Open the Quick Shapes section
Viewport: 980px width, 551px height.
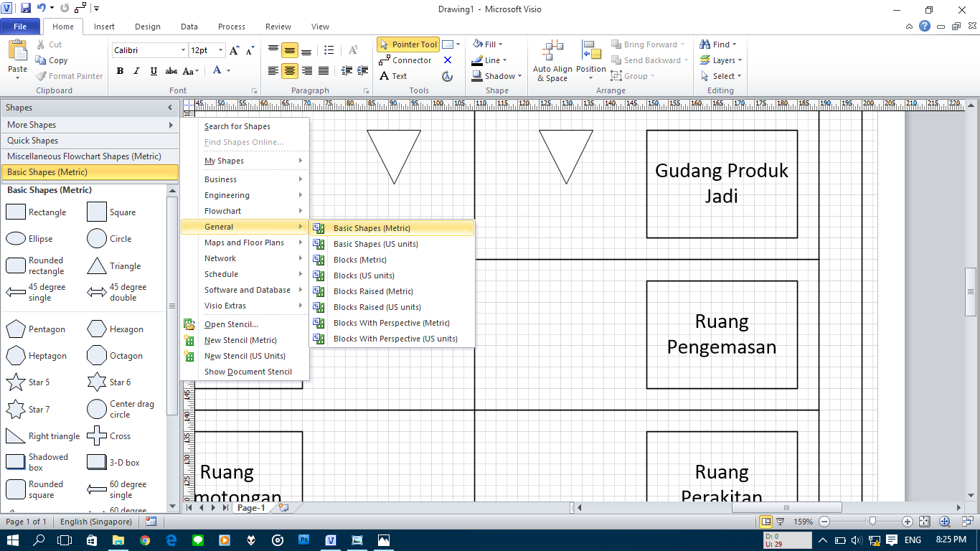click(90, 141)
